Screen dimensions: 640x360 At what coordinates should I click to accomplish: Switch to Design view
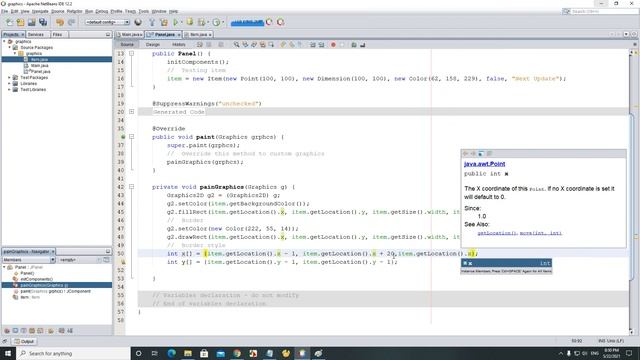(x=153, y=44)
